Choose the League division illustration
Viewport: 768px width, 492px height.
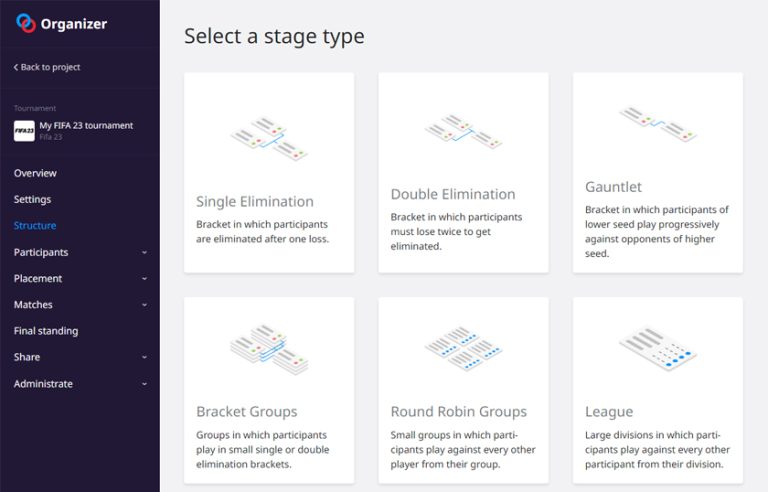pyautogui.click(x=657, y=348)
